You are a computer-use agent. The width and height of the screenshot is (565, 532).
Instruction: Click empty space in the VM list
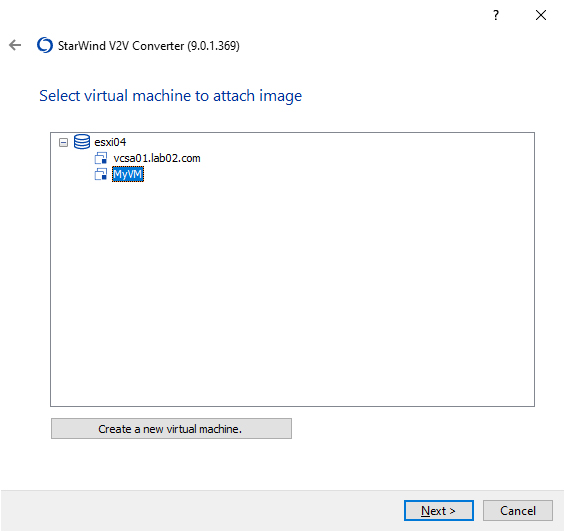coord(292,288)
